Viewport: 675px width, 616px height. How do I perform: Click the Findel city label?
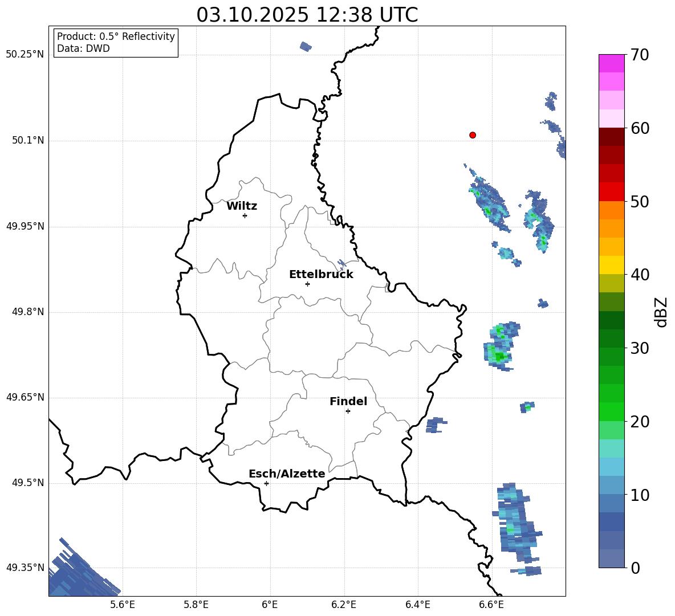[x=348, y=401]
